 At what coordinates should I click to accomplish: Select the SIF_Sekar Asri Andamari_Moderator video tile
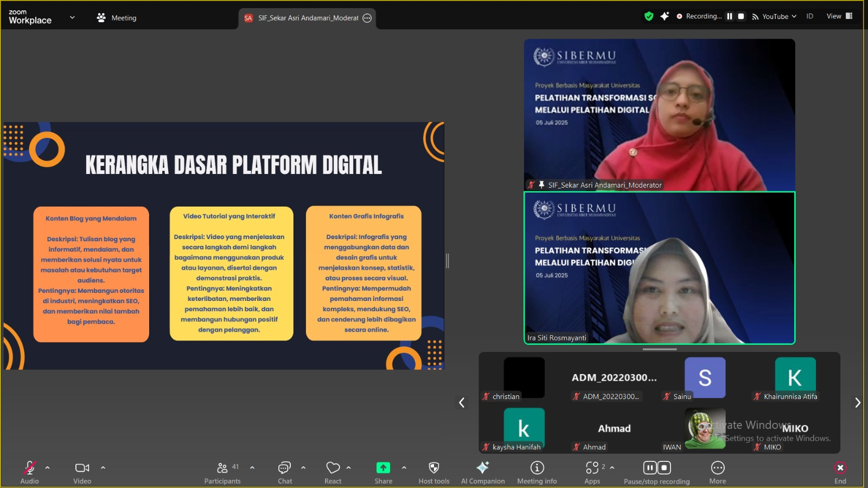point(660,115)
